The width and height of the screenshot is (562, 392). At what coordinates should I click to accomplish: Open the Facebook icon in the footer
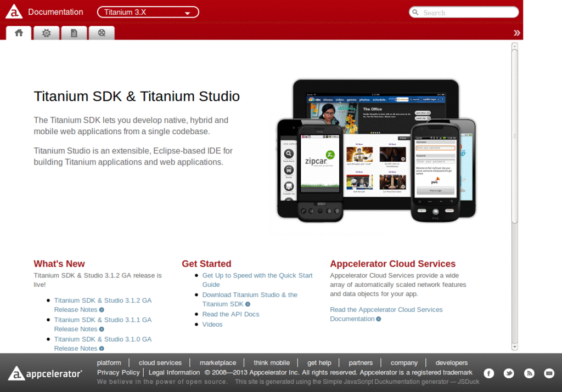tap(488, 373)
